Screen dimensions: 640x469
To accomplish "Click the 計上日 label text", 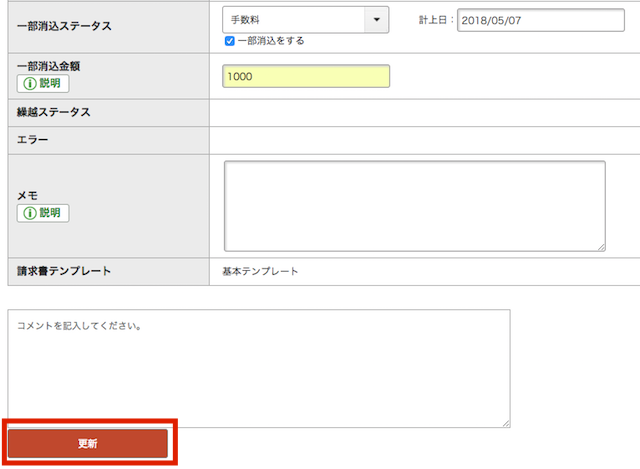I will [x=436, y=20].
